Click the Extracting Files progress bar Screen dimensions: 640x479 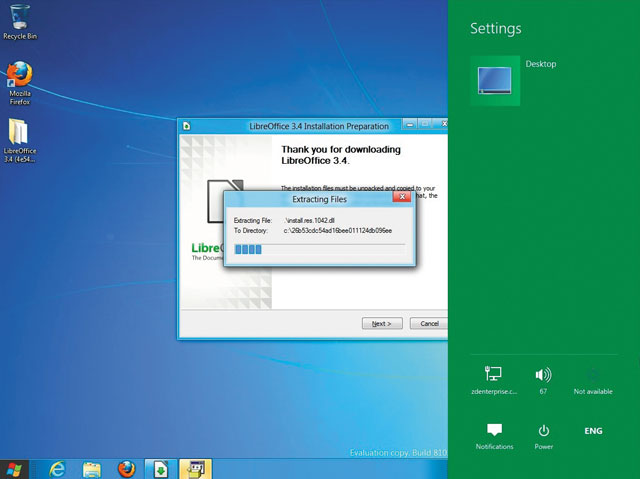(x=320, y=249)
